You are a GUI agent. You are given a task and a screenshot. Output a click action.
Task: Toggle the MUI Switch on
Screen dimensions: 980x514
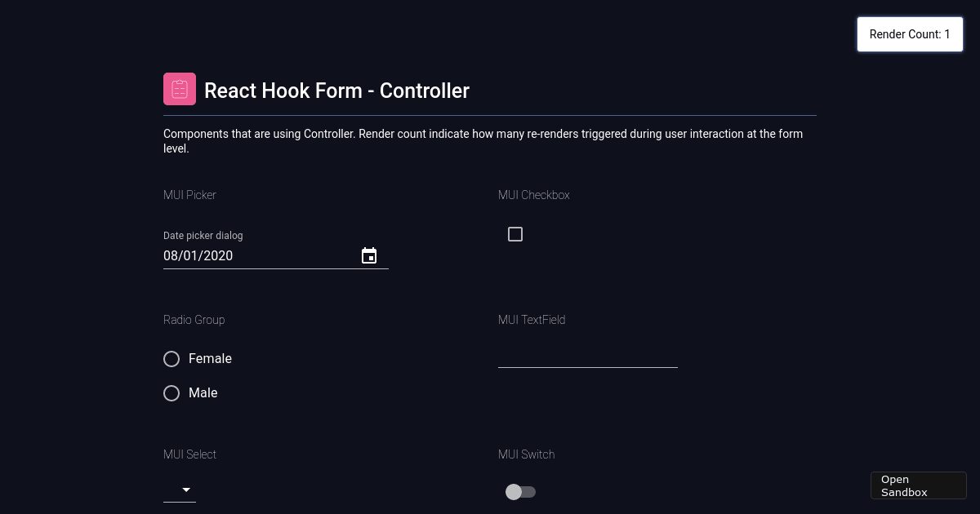click(520, 492)
